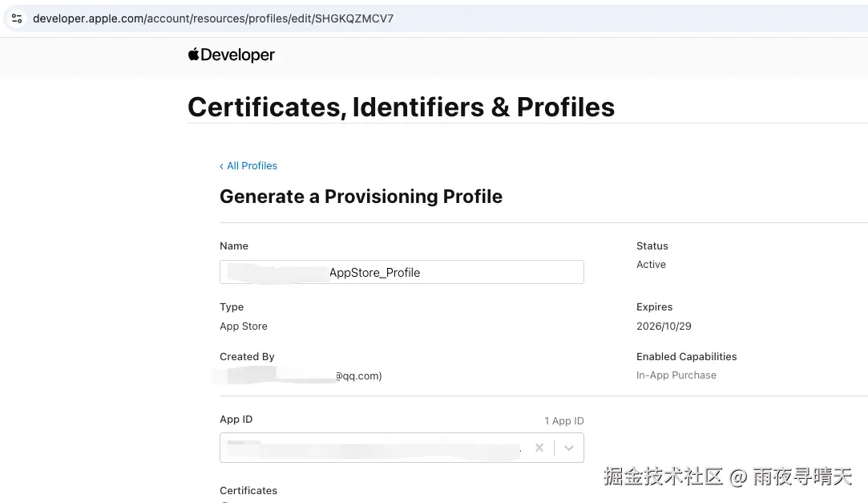Go back to All Profiles

[x=248, y=165]
